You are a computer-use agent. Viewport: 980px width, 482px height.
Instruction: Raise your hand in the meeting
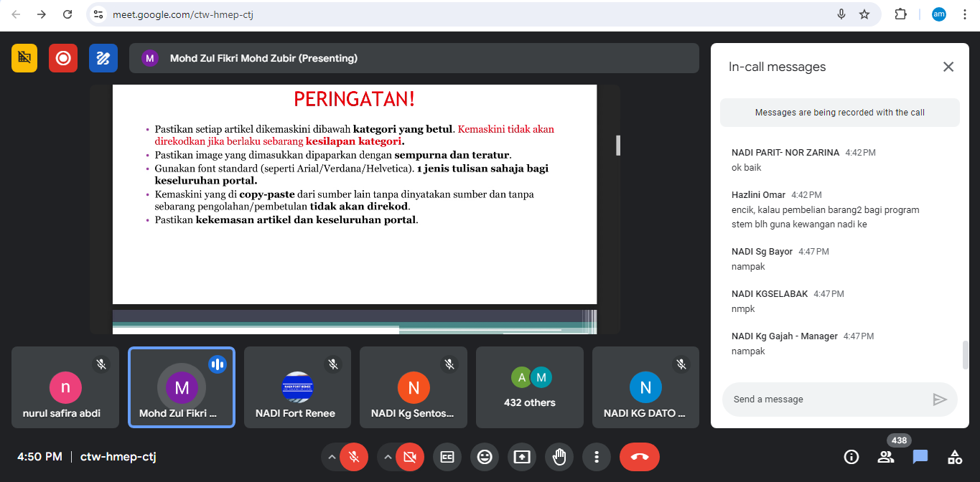559,457
